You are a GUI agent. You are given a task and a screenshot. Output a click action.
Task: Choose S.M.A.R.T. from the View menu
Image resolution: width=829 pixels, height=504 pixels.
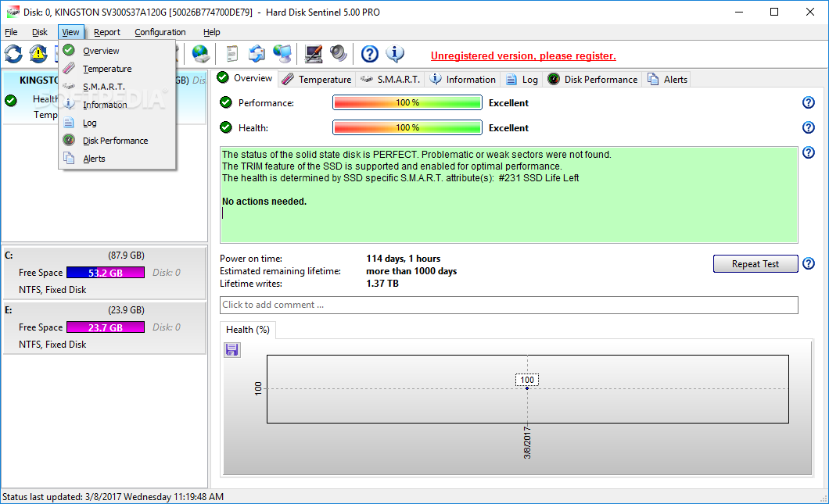pos(117,87)
